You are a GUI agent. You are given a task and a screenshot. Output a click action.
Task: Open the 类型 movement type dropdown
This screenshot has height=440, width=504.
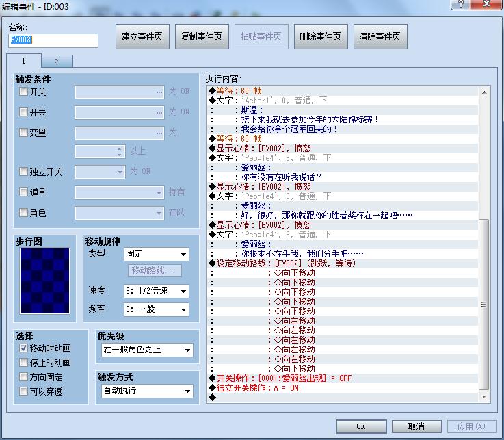[x=157, y=254]
